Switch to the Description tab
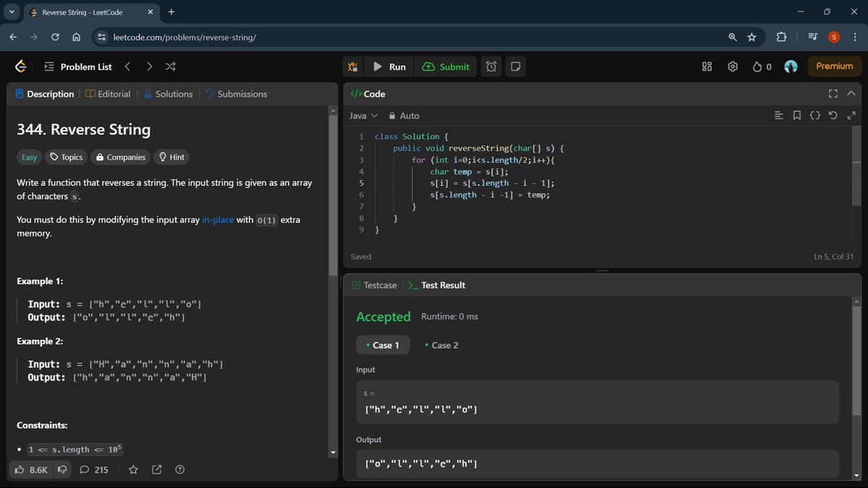The width and height of the screenshot is (868, 488). pyautogui.click(x=44, y=94)
